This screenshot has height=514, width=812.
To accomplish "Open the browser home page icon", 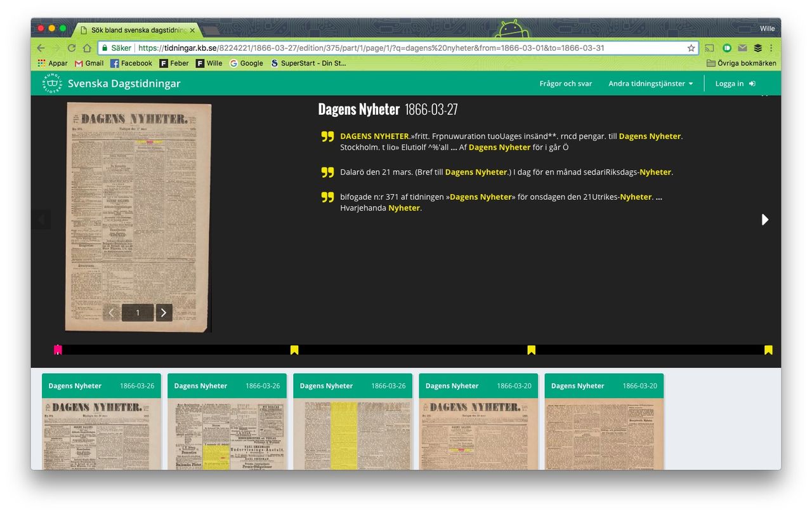I will (87, 48).
